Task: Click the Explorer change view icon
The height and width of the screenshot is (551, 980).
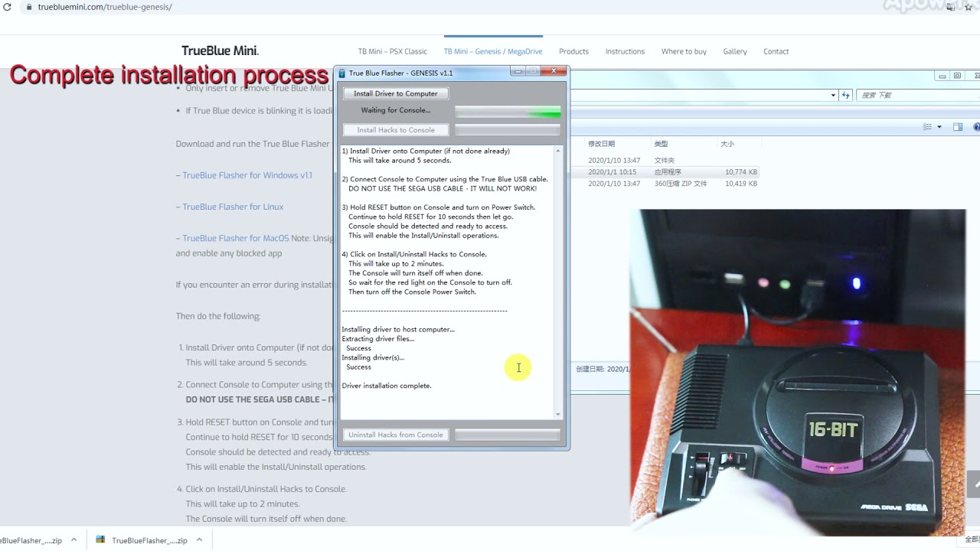Action: tap(926, 127)
